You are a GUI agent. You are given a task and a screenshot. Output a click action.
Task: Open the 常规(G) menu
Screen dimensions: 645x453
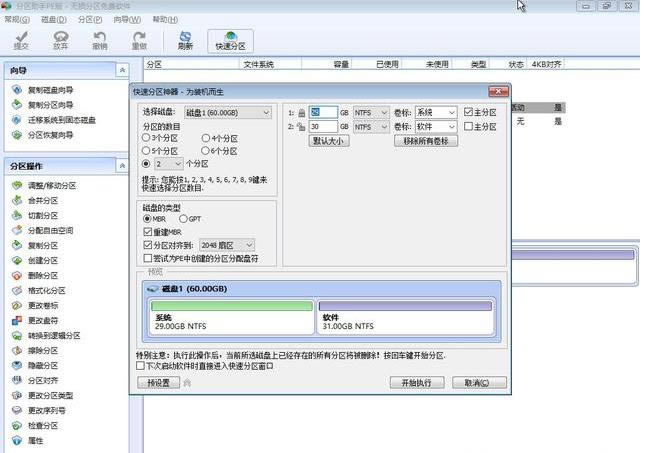pyautogui.click(x=17, y=19)
